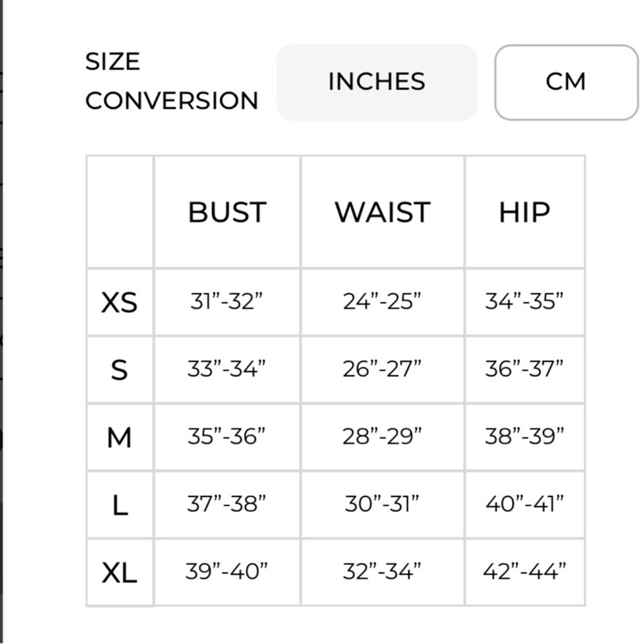Click the S waist value 26"-27"
Screen dimensions: 644x644
382,368
